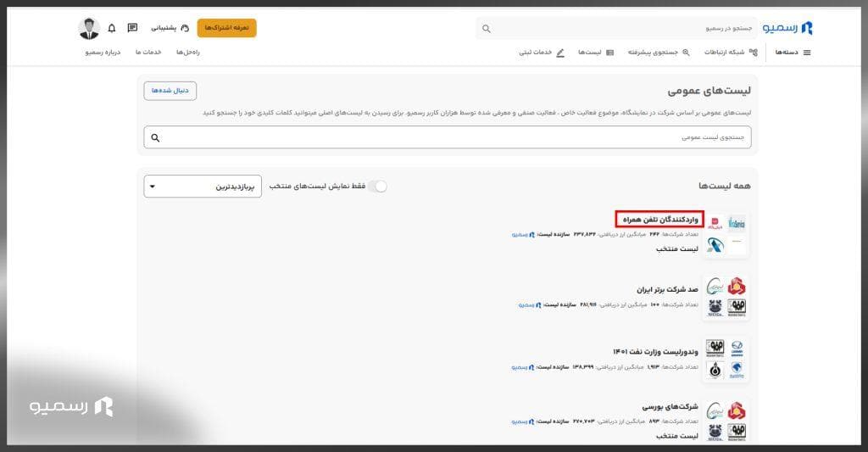The height and width of the screenshot is (452, 868).
Task: Click the لیست‌های عمومی page heading
Action: 709,91
